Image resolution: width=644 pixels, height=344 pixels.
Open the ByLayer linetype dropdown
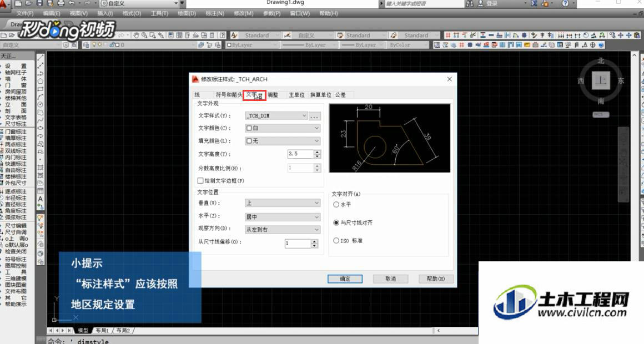(x=309, y=45)
